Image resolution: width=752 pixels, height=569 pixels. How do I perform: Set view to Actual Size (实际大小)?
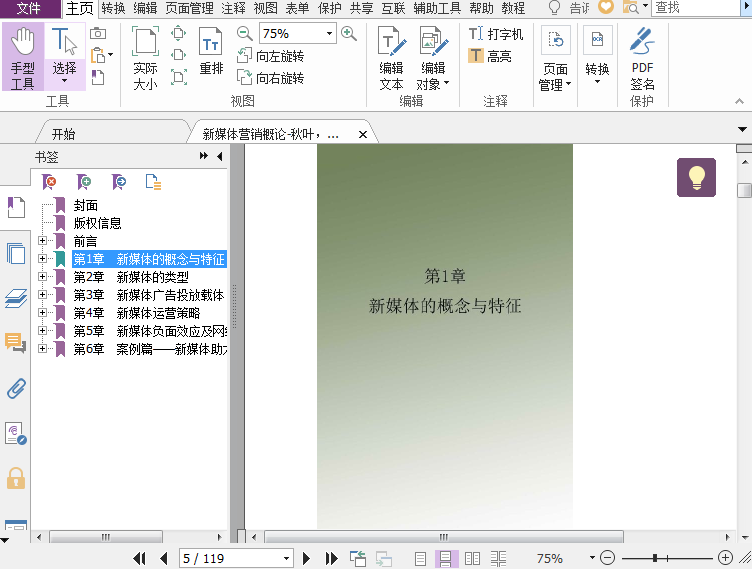[x=145, y=58]
